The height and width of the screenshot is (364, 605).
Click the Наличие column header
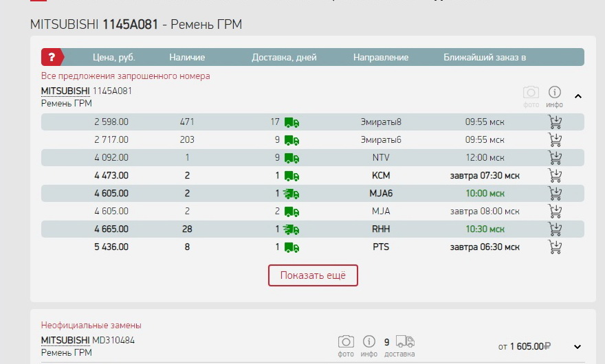tap(187, 58)
